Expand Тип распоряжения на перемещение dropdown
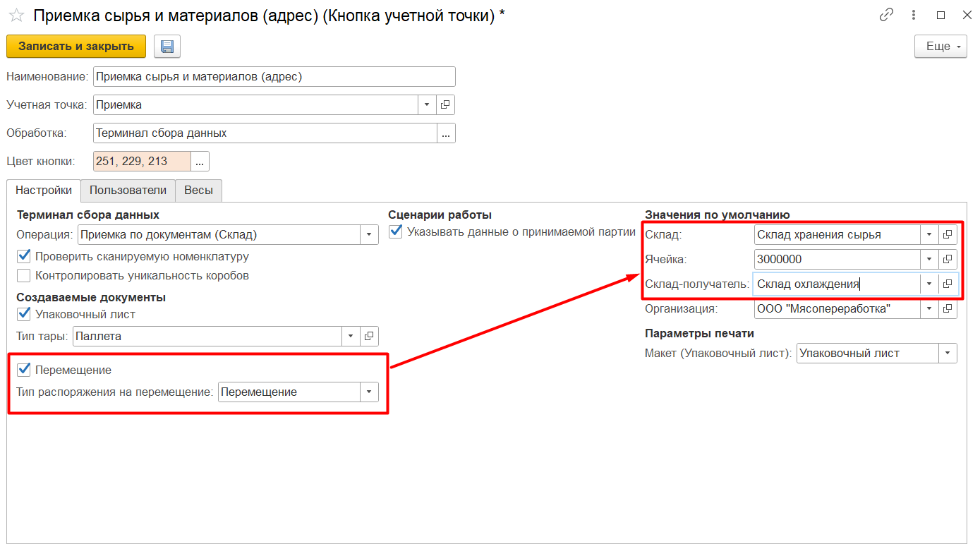This screenshot has height=549, width=980. tap(369, 392)
